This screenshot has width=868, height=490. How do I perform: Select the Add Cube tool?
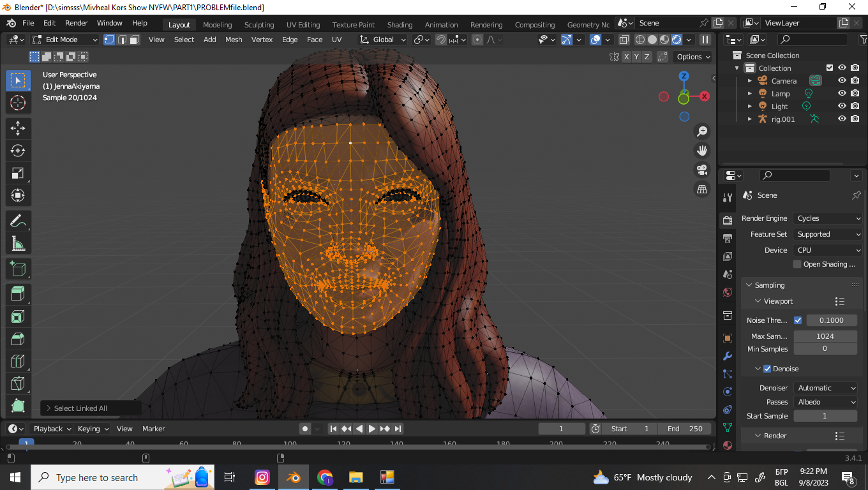pyautogui.click(x=18, y=269)
